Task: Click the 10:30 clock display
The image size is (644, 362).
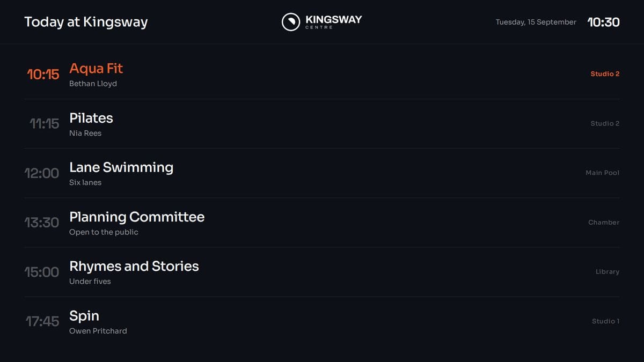Action: [604, 22]
